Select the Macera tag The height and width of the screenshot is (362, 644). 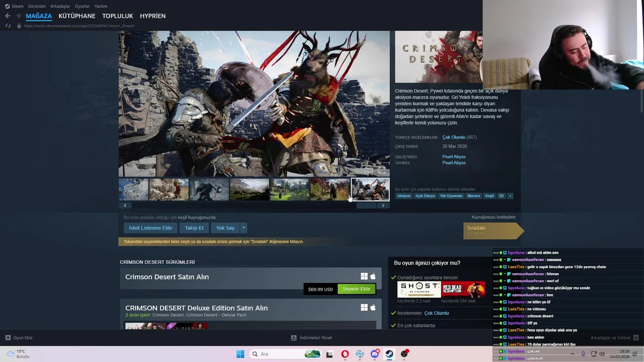click(473, 196)
